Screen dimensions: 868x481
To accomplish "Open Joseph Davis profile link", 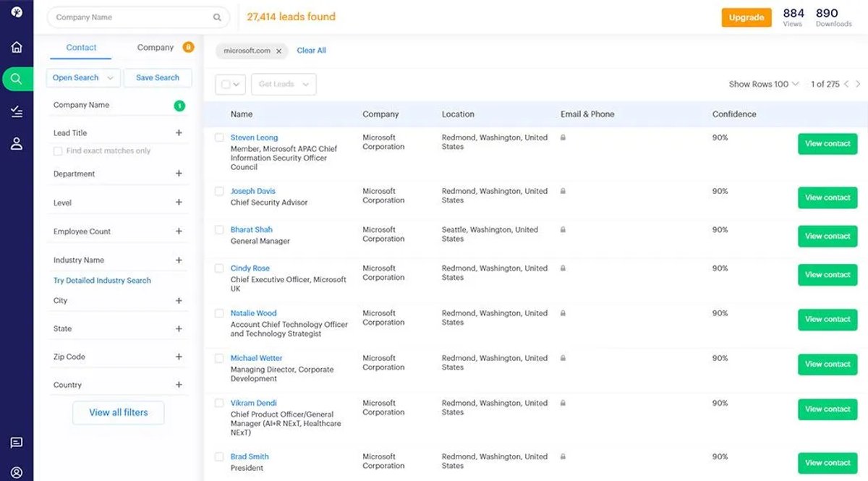I will (253, 191).
